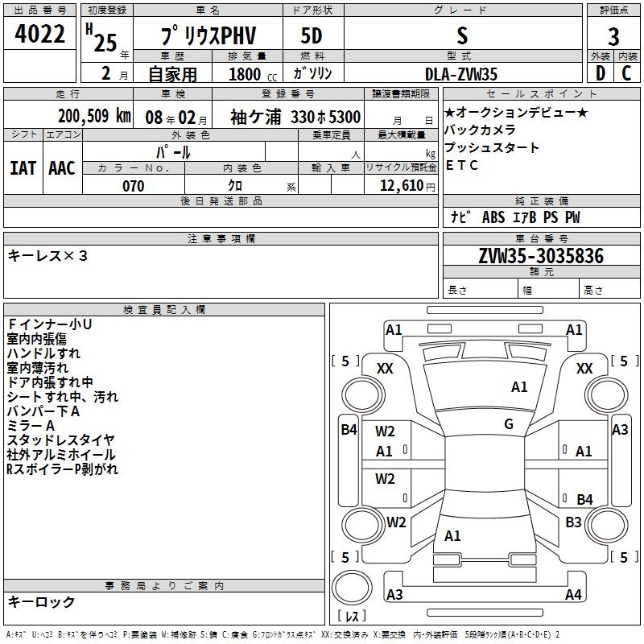
Task: Click color number 070
Action: pos(134,186)
